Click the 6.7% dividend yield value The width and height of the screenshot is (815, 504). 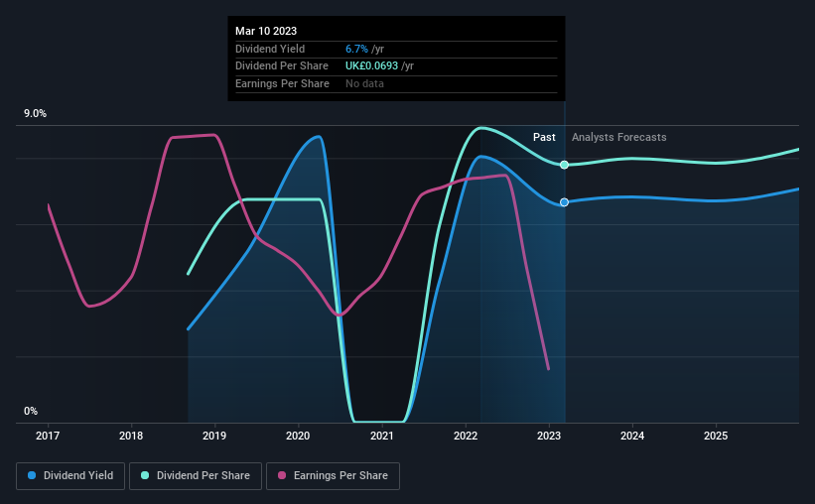(356, 49)
